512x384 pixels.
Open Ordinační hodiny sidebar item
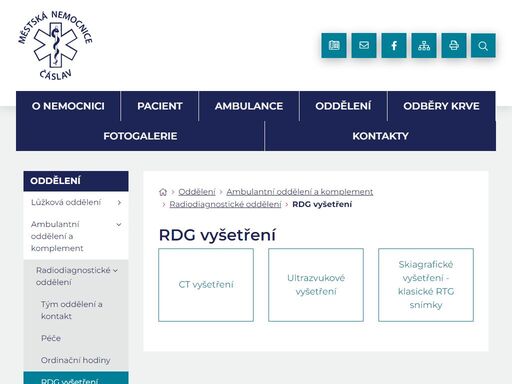click(x=75, y=360)
